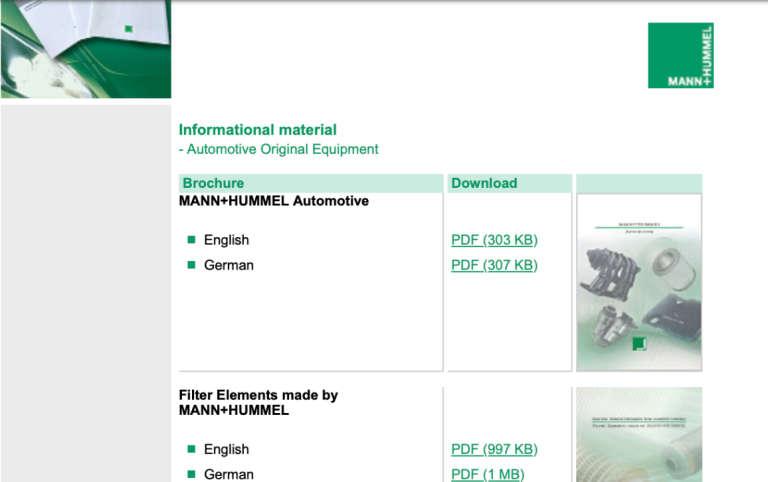Download English Filter Elements PDF (997 KB)
This screenshot has height=482, width=768.
coord(494,449)
